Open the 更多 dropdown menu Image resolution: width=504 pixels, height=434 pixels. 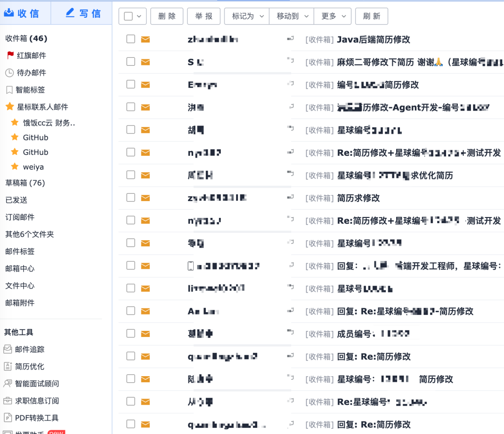click(x=332, y=16)
